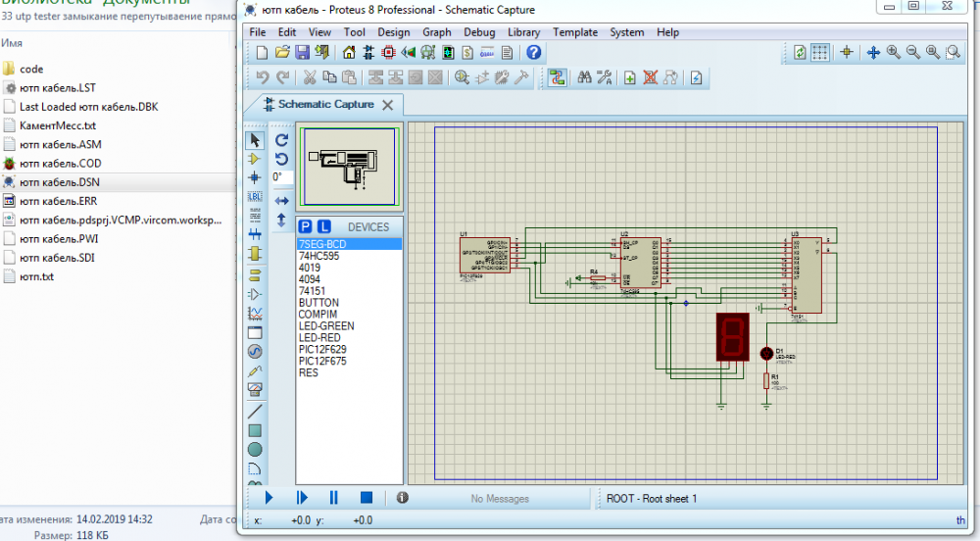
Task: Toggle the grid display button
Action: click(821, 53)
